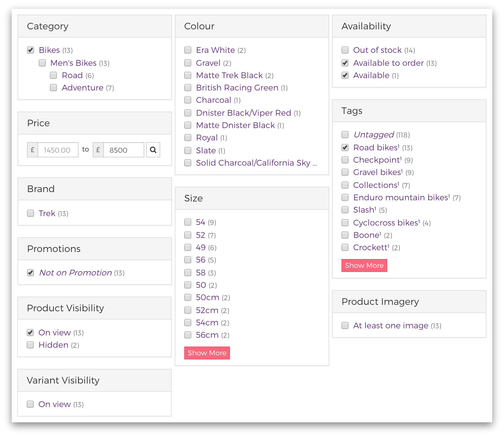The height and width of the screenshot is (437, 504).
Task: Disable the Not on Promotion filter
Action: [x=30, y=273]
